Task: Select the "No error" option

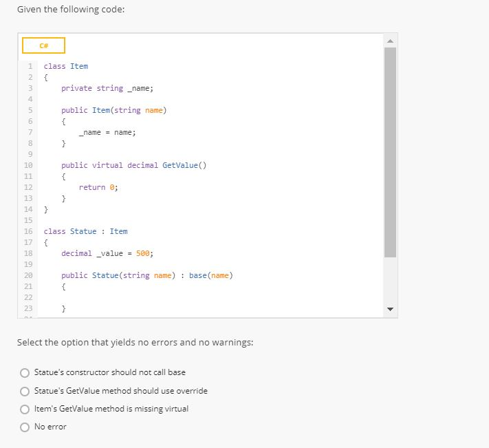Action: tap(25, 427)
